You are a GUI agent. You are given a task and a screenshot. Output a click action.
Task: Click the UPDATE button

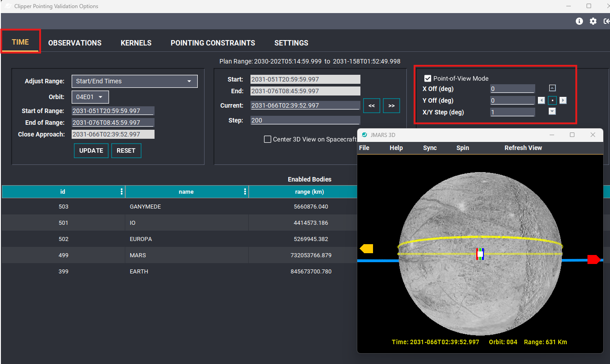pyautogui.click(x=91, y=150)
